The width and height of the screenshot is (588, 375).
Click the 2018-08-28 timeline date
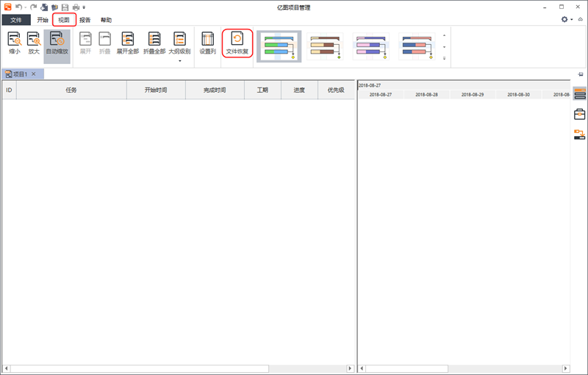click(x=427, y=95)
